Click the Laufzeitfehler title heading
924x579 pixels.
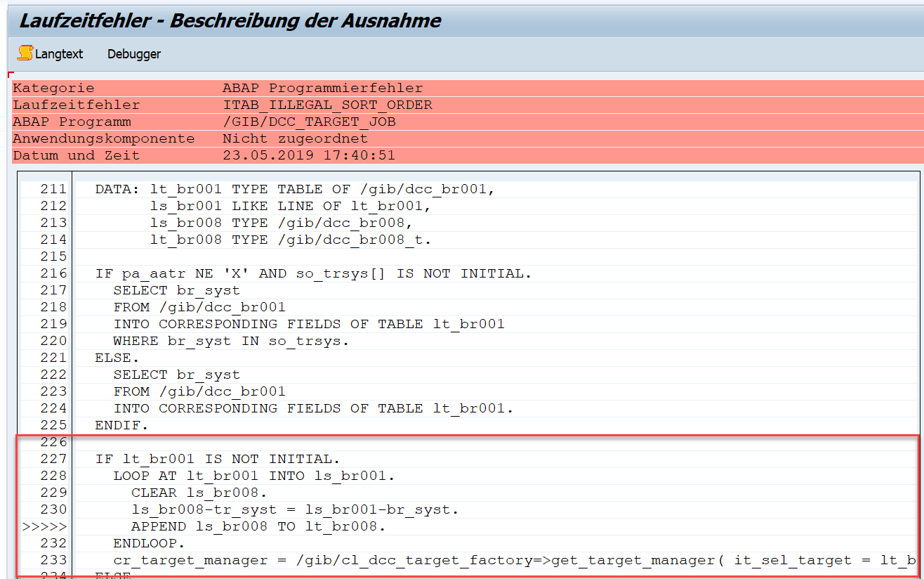(230, 20)
